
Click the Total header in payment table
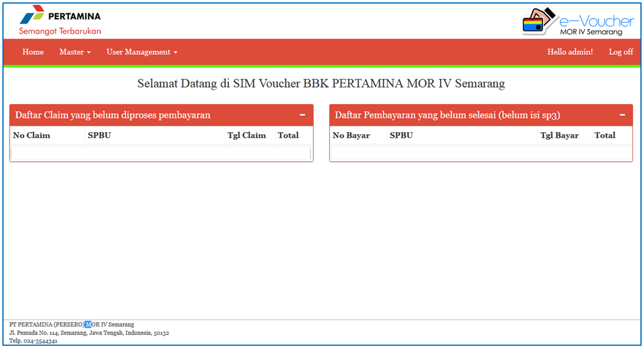pos(605,135)
